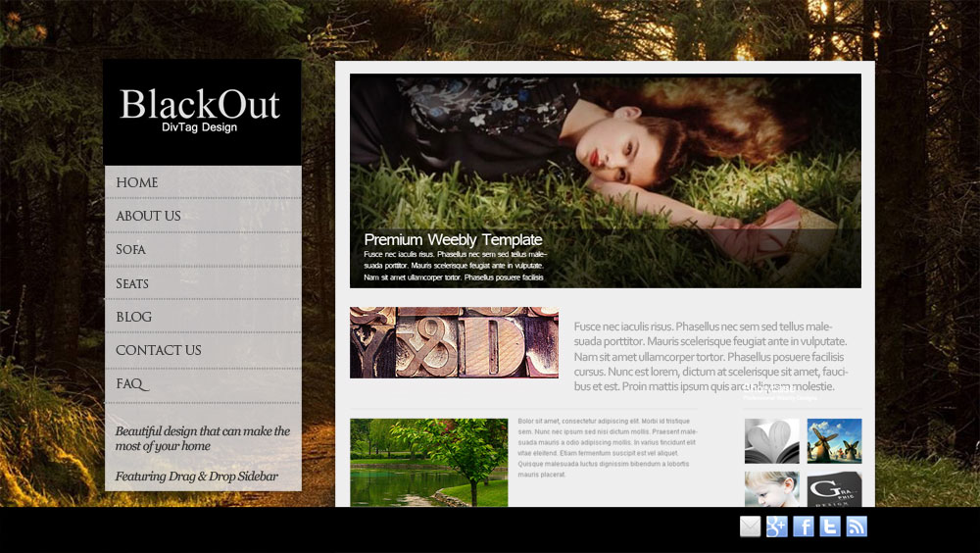Open the FAQ navigation item

coord(131,384)
